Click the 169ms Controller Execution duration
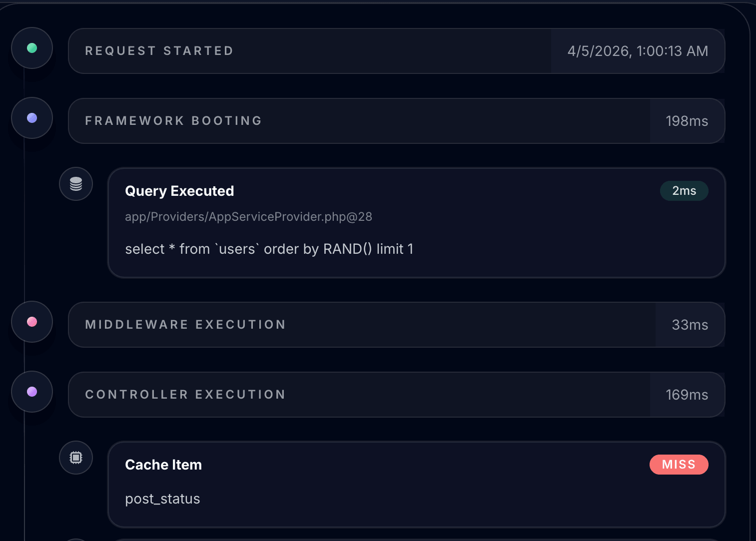This screenshot has width=756, height=541. (x=687, y=395)
